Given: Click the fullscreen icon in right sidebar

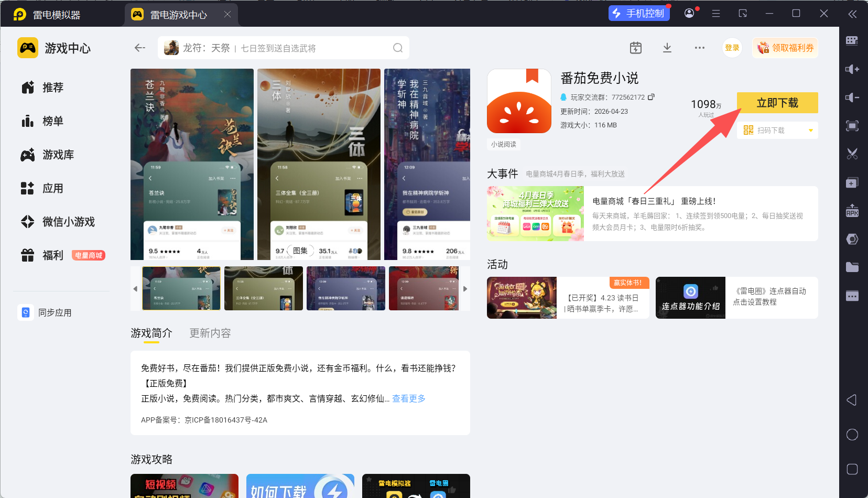Looking at the screenshot, I should coord(852,126).
